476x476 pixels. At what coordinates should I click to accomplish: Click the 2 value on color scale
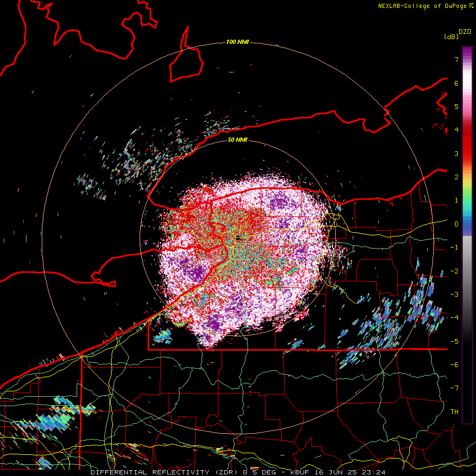click(x=456, y=177)
